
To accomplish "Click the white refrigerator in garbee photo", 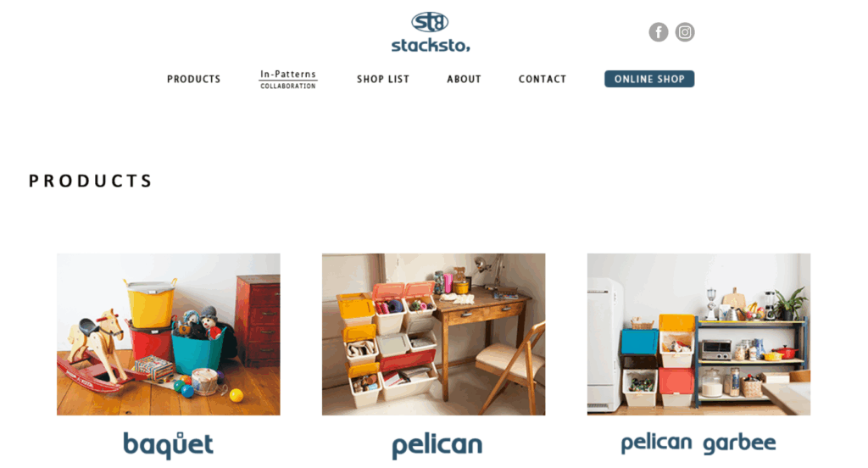I will (604, 344).
